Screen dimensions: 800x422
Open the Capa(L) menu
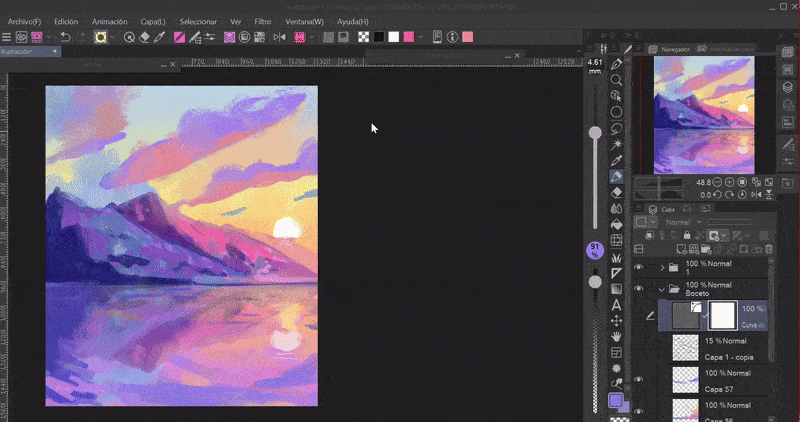point(153,21)
